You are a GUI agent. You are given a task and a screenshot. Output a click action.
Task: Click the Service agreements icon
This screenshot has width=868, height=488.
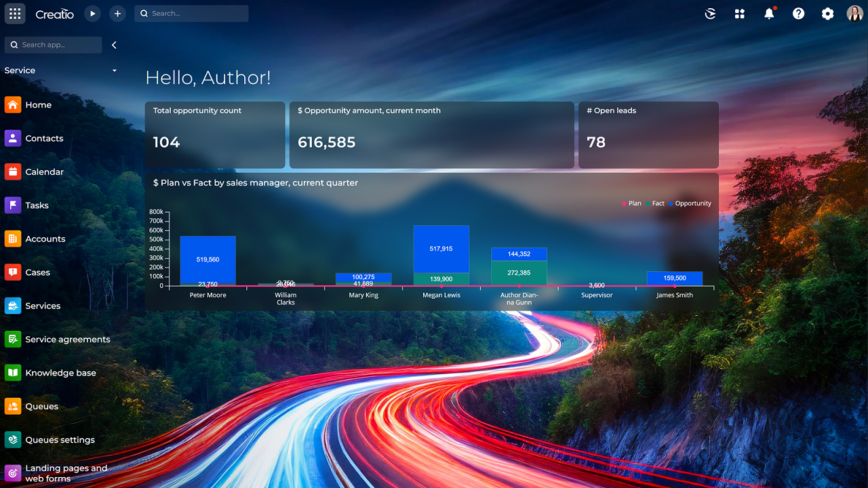[13, 340]
